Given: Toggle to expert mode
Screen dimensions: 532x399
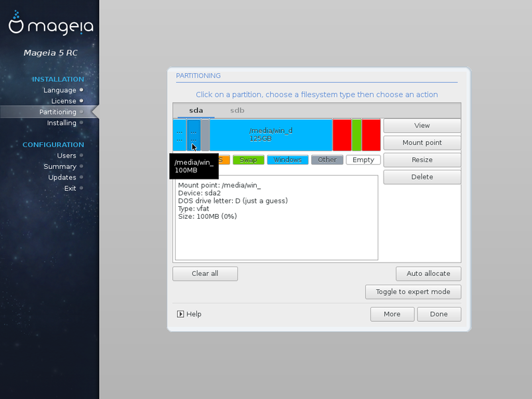Looking at the screenshot, I should pyautogui.click(x=413, y=292).
